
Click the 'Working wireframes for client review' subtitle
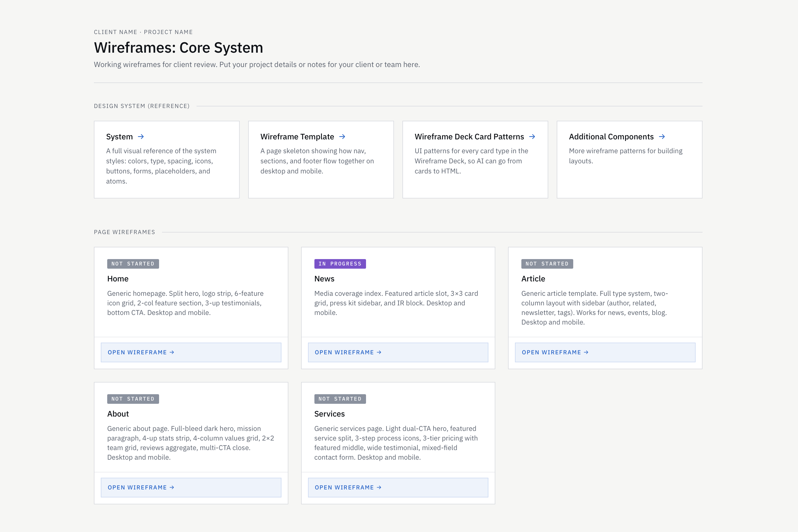[x=257, y=64]
